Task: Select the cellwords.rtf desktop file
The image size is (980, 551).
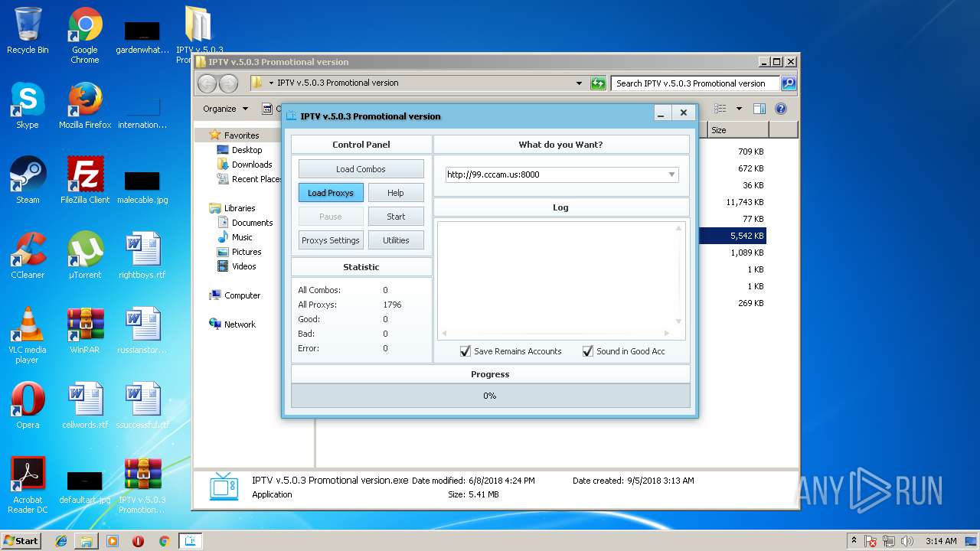Action: pos(85,406)
